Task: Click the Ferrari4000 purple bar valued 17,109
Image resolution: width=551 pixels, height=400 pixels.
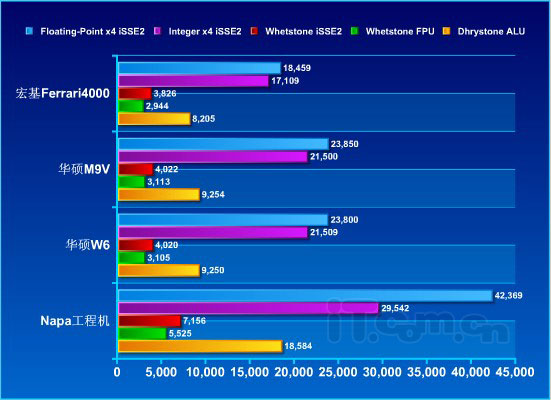Action: tap(193, 81)
